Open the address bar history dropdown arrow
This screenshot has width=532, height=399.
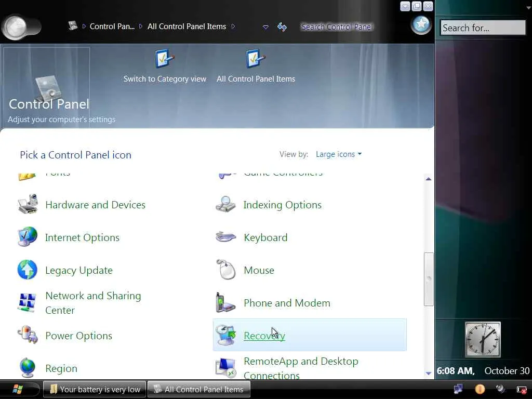pos(265,27)
